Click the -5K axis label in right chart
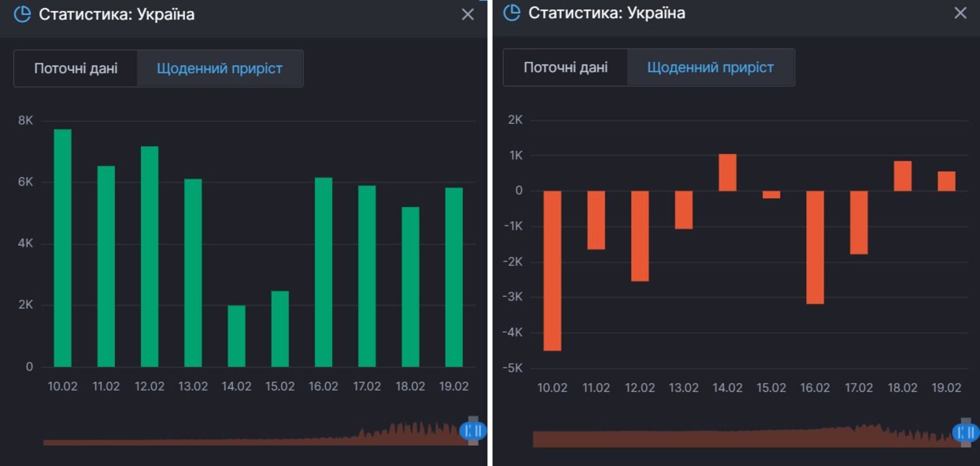 tap(513, 368)
